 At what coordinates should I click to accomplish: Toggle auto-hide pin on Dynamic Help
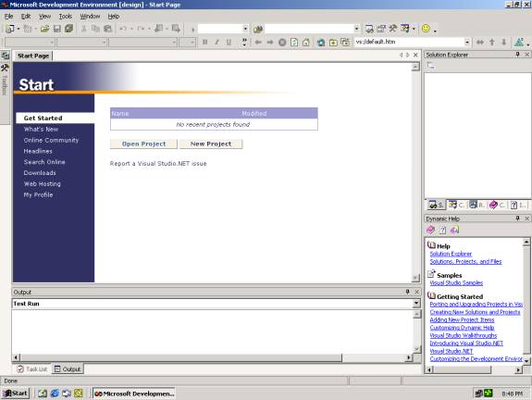518,219
